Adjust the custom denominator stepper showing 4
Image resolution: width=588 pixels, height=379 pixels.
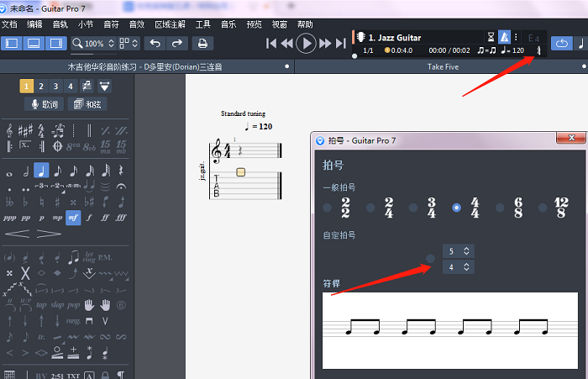(467, 267)
